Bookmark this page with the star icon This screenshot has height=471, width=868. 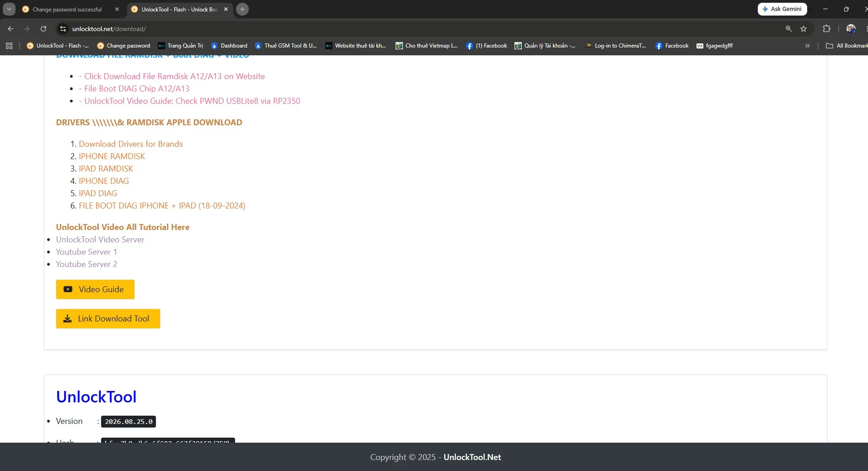(804, 29)
